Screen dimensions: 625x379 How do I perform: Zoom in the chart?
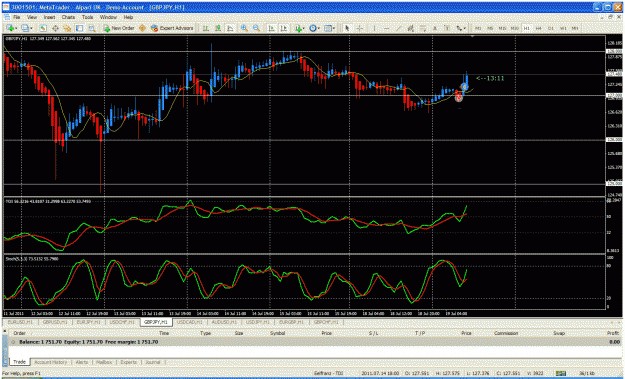tap(244, 28)
